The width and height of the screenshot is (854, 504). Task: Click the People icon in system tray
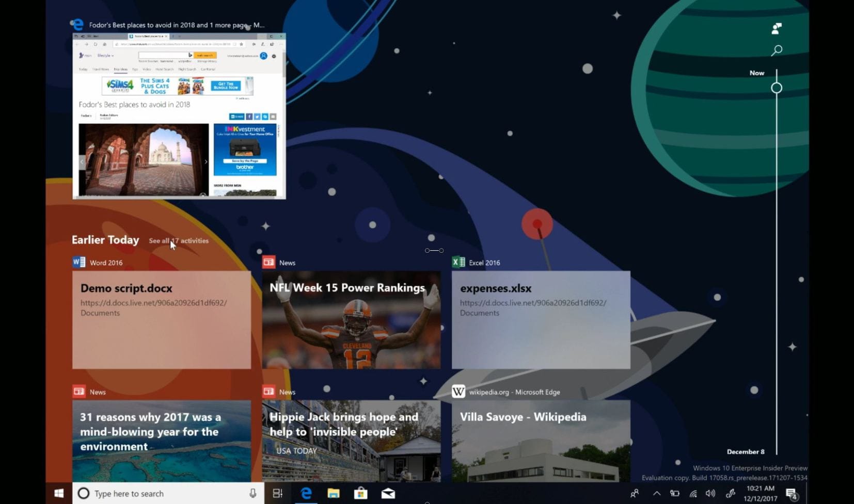635,493
